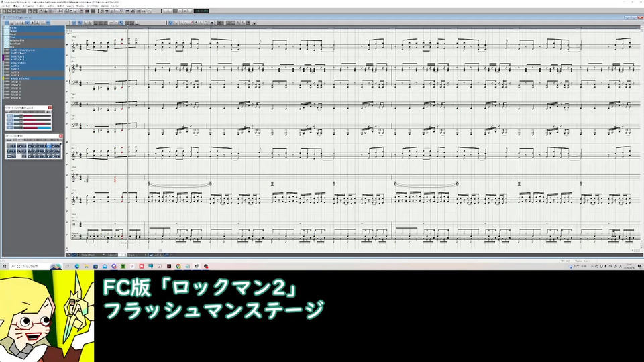Open File Explorer from the taskbar
Screen dimensions: 644x362
click(x=87, y=266)
